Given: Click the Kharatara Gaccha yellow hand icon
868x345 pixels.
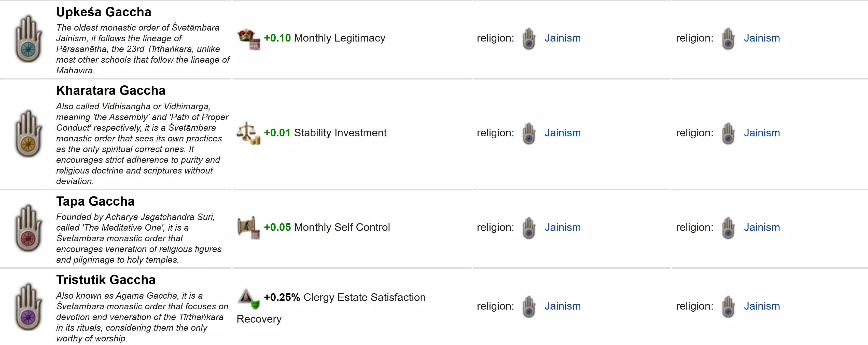Looking at the screenshot, I should [29, 134].
